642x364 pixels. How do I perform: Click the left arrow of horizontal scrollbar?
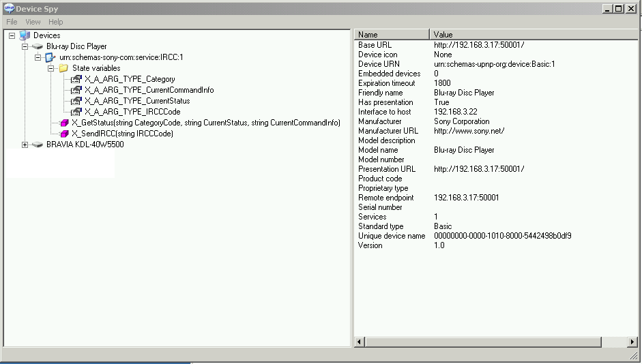pyautogui.click(x=359, y=342)
